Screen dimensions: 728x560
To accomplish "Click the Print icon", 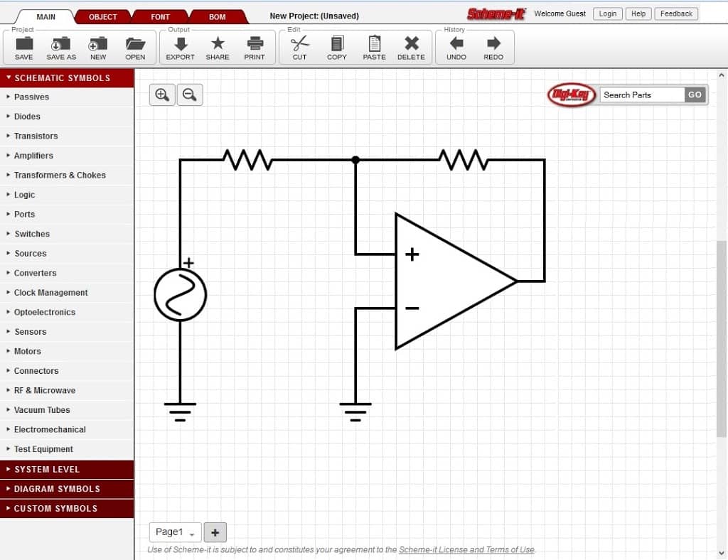I will point(255,47).
